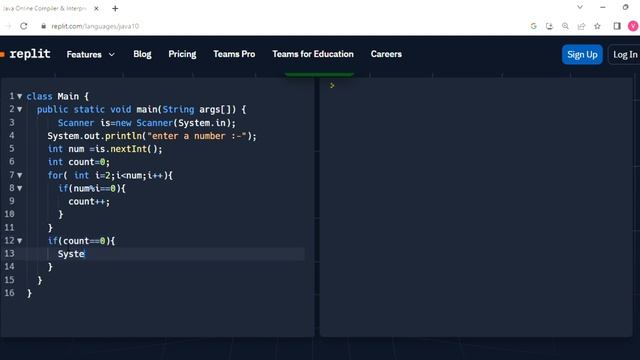The width and height of the screenshot is (640, 360).
Task: Open Teams for Education link
Action: [x=313, y=54]
